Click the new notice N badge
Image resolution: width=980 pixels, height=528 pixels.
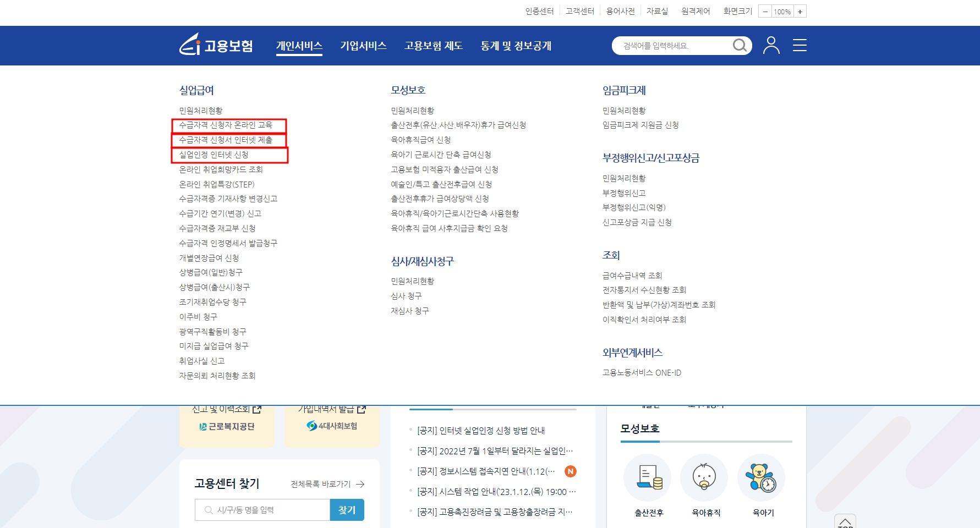tap(571, 471)
